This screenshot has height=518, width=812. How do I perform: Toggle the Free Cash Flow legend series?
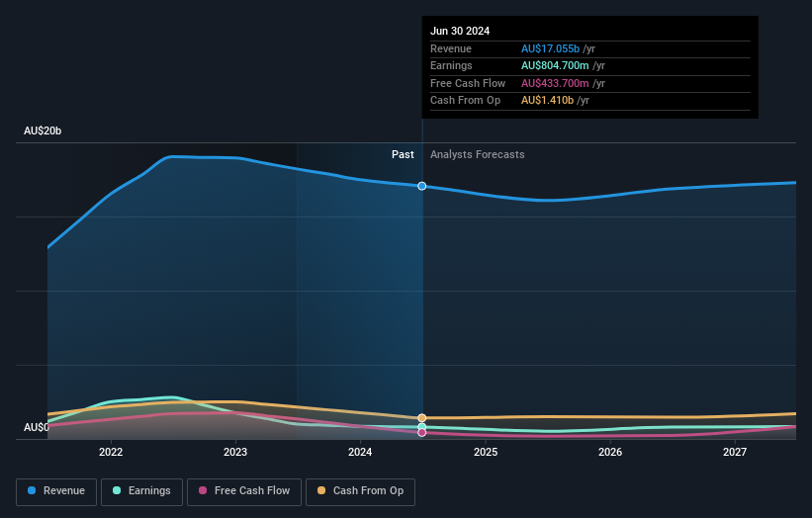(x=244, y=491)
